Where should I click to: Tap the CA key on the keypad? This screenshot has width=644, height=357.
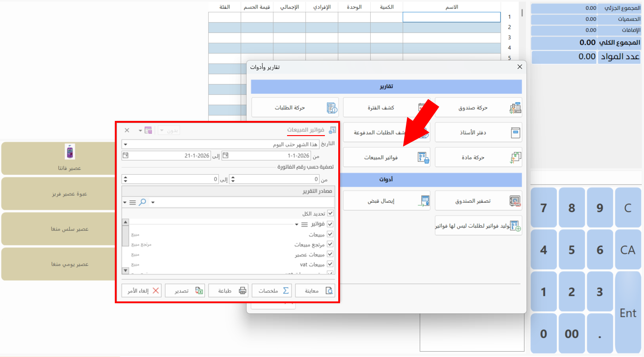628,250
